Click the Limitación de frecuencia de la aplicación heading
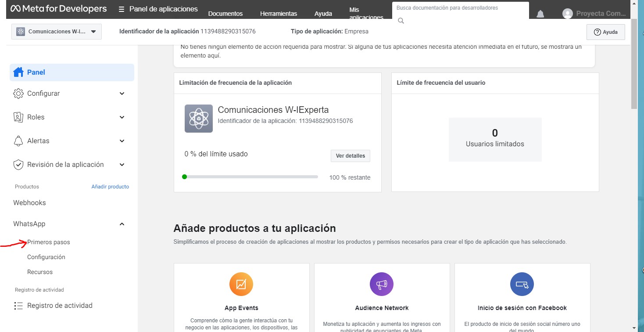This screenshot has width=644, height=332. [x=236, y=83]
